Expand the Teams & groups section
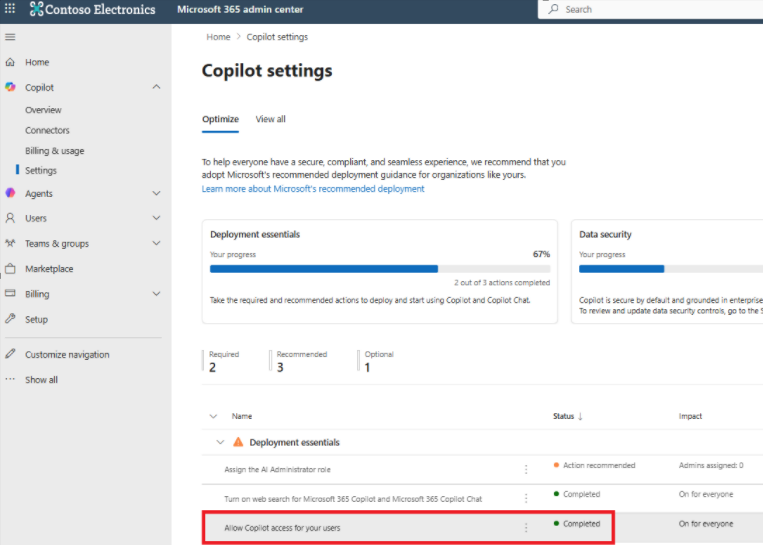Viewport: 763px width, 545px height. click(x=156, y=243)
